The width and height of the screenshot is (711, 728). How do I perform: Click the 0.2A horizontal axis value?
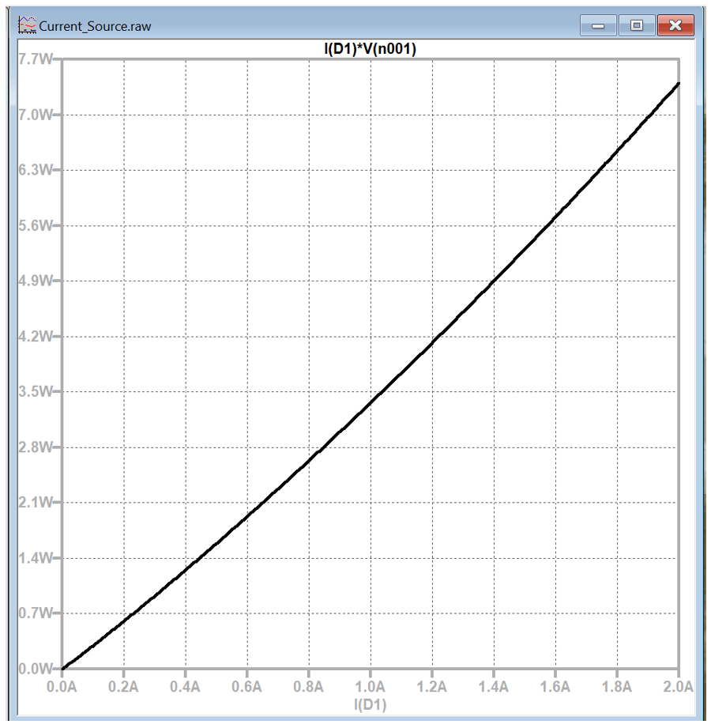point(123,686)
